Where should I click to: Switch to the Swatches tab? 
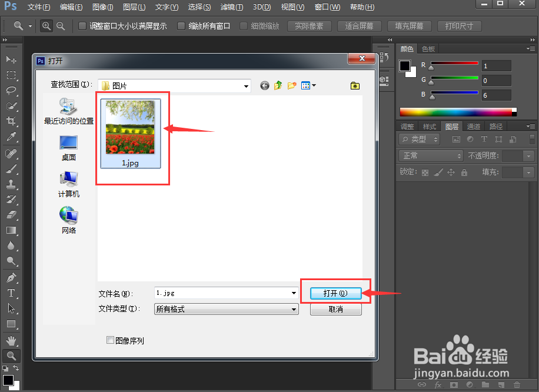point(428,49)
